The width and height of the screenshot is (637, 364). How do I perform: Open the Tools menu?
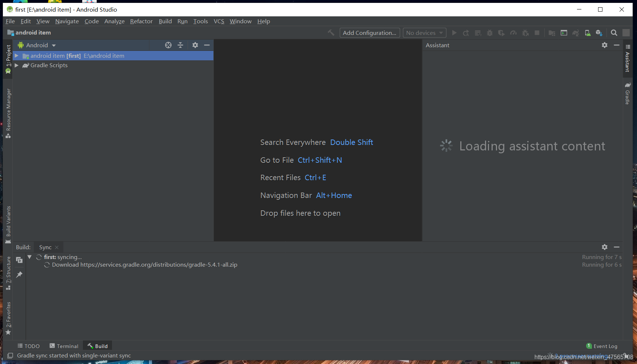(x=200, y=21)
